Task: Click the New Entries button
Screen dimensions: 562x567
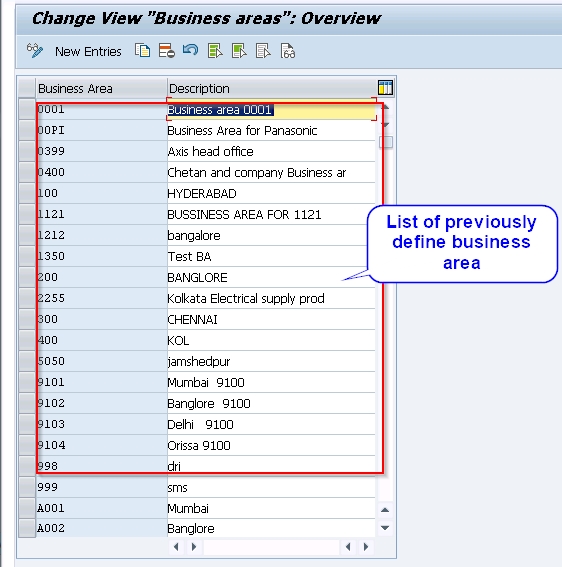Action: pos(88,51)
